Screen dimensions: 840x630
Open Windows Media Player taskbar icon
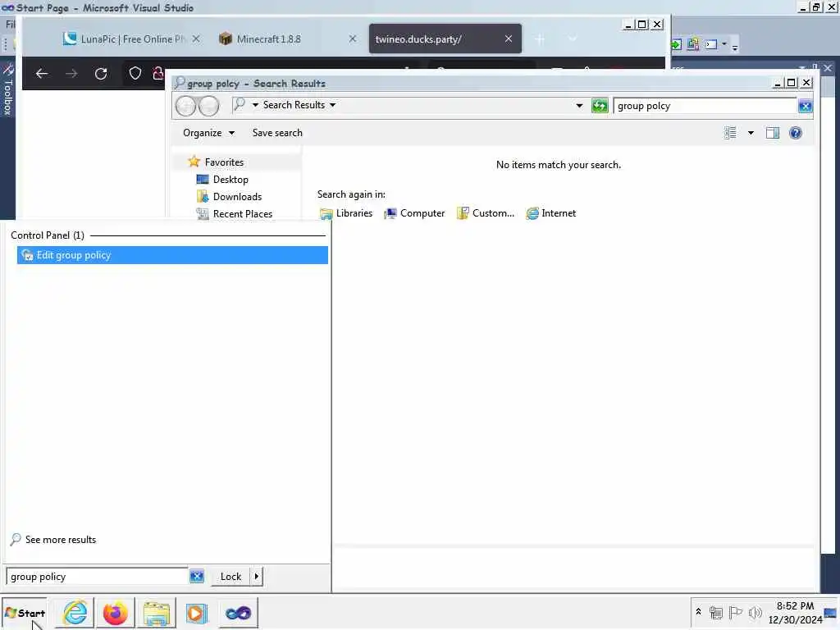[196, 613]
